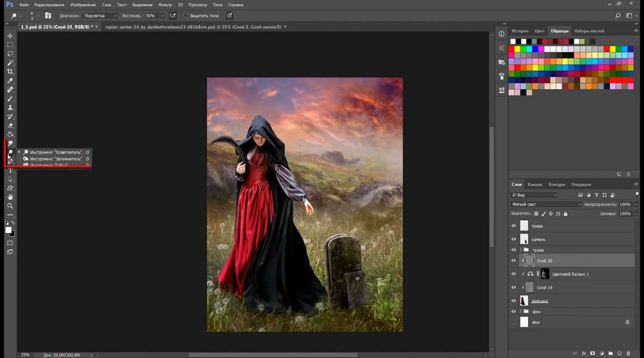Click the airbrush icon in options bar
644x358 pixels.
pos(173,16)
